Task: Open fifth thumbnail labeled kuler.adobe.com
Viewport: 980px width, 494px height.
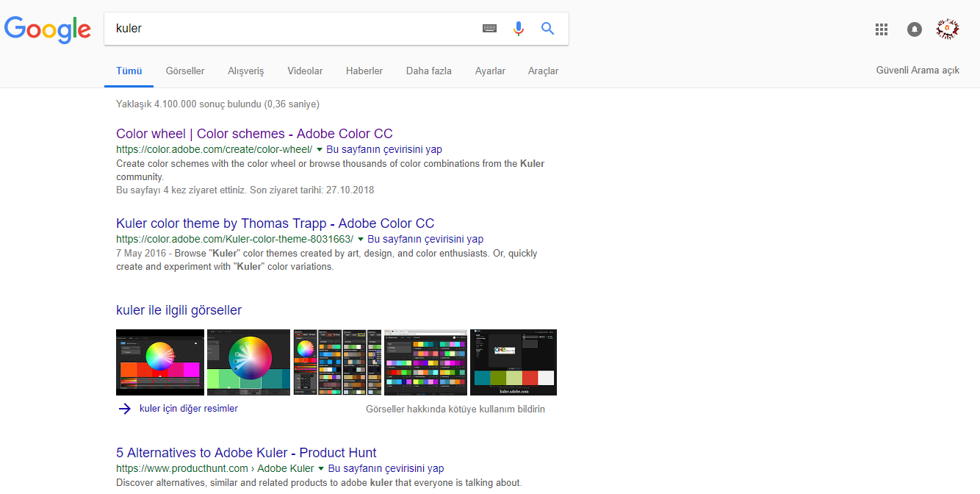Action: tap(514, 362)
